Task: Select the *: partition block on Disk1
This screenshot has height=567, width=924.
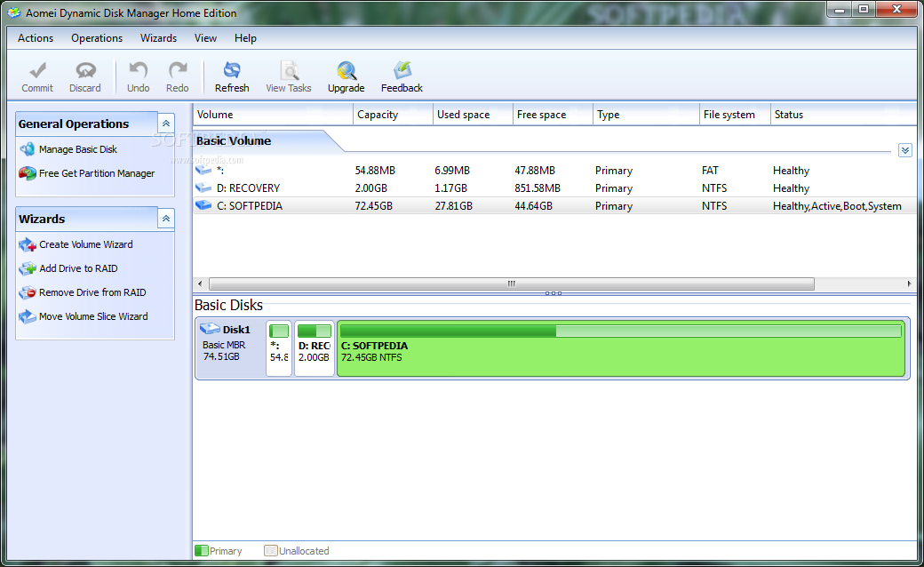Action: click(x=279, y=348)
